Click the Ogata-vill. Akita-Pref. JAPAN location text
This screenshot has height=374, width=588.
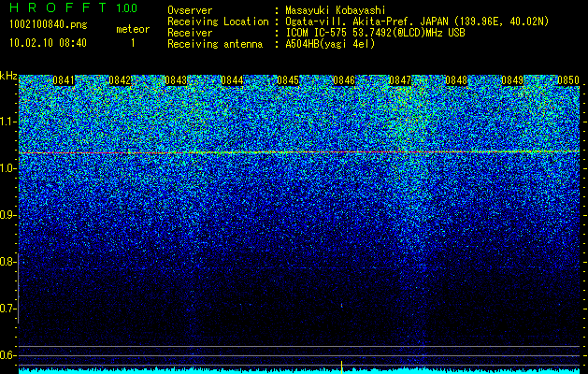[x=417, y=22]
